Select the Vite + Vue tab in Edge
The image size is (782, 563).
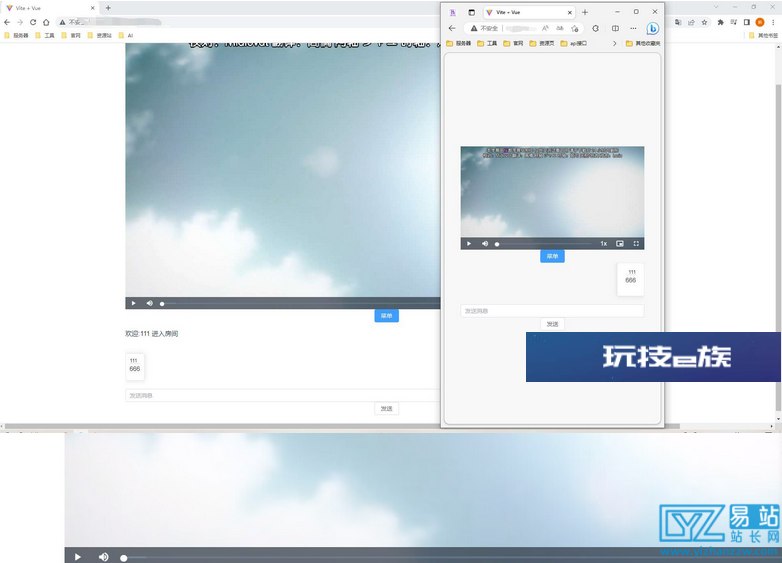point(520,12)
